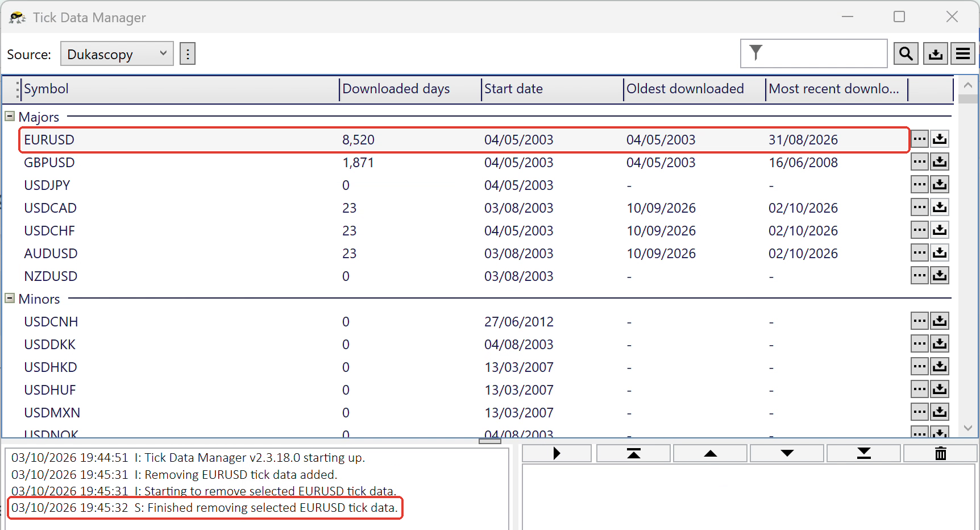Move queue item to bottom

[x=863, y=453]
